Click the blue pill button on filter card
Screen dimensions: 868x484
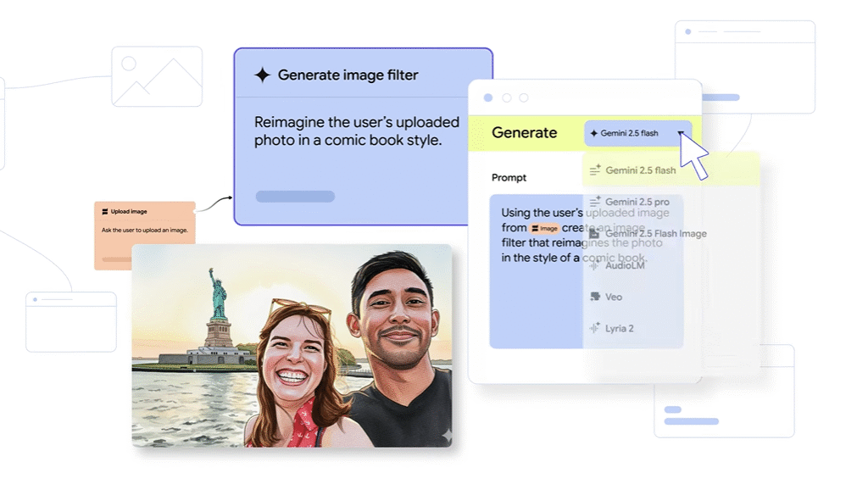pyautogui.click(x=295, y=196)
